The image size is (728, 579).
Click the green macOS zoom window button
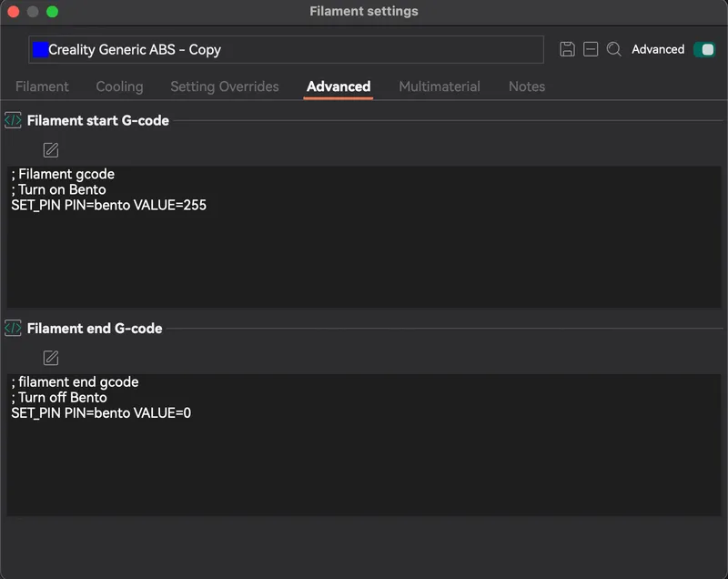(x=53, y=12)
